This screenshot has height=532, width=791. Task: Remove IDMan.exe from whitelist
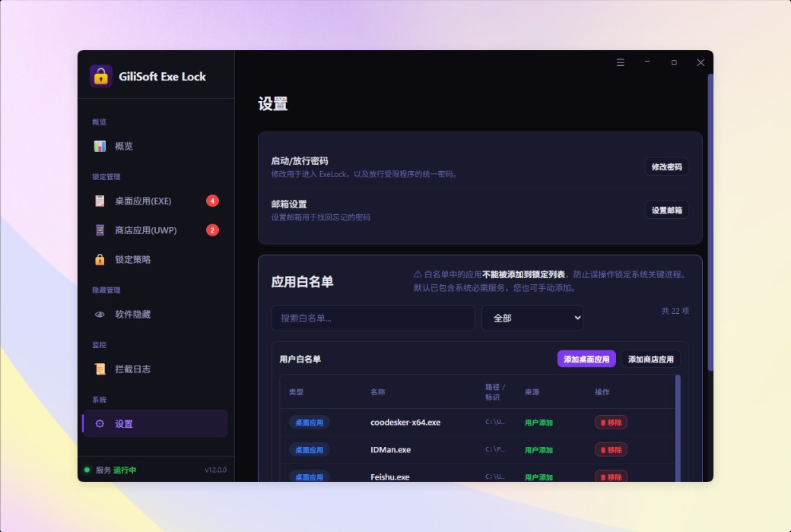pos(611,450)
